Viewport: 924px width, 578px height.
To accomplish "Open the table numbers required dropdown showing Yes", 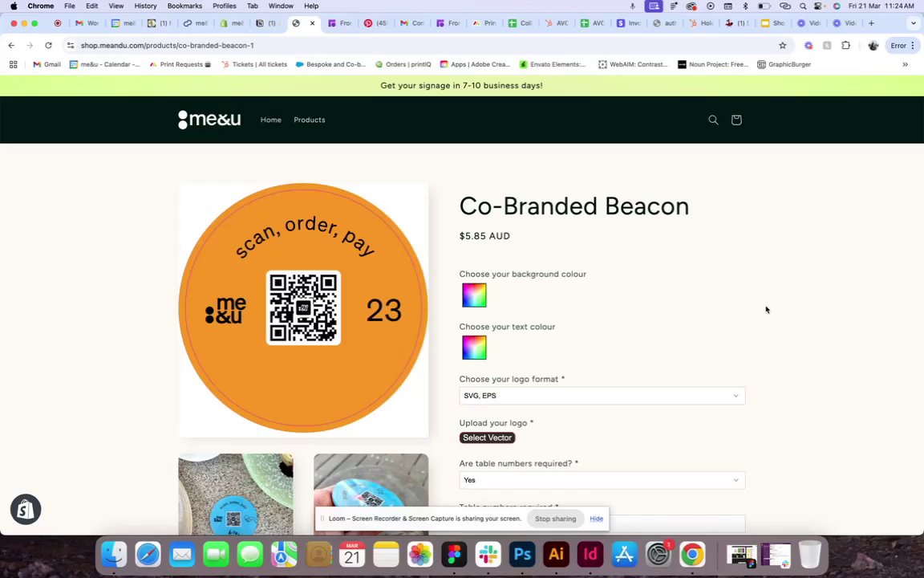I will click(602, 480).
